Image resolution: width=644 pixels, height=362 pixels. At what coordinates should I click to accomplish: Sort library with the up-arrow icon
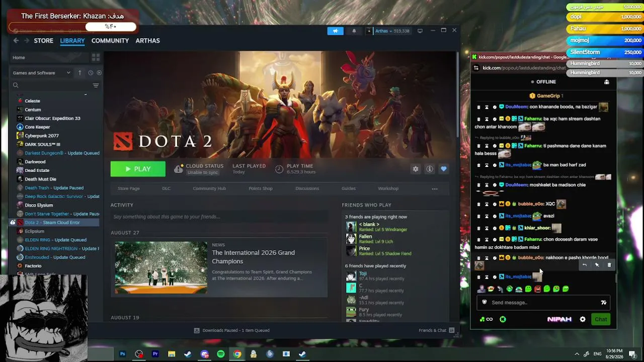[79, 73]
